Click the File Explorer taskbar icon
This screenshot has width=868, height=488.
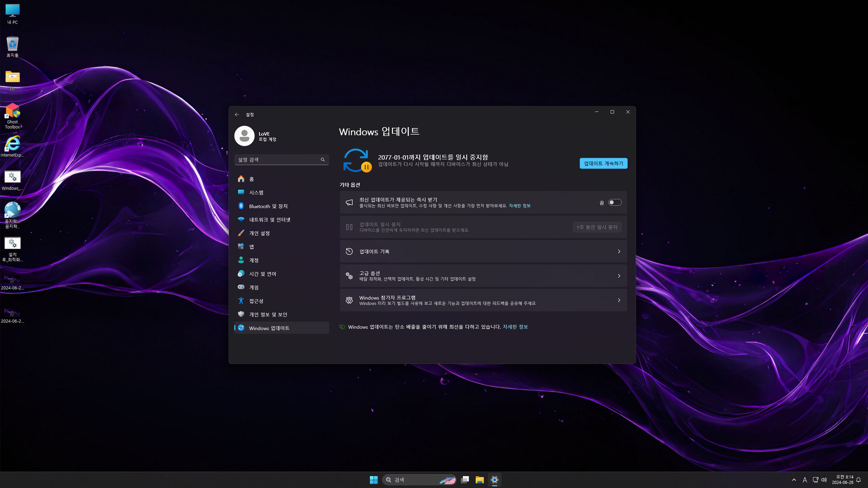[x=480, y=480]
